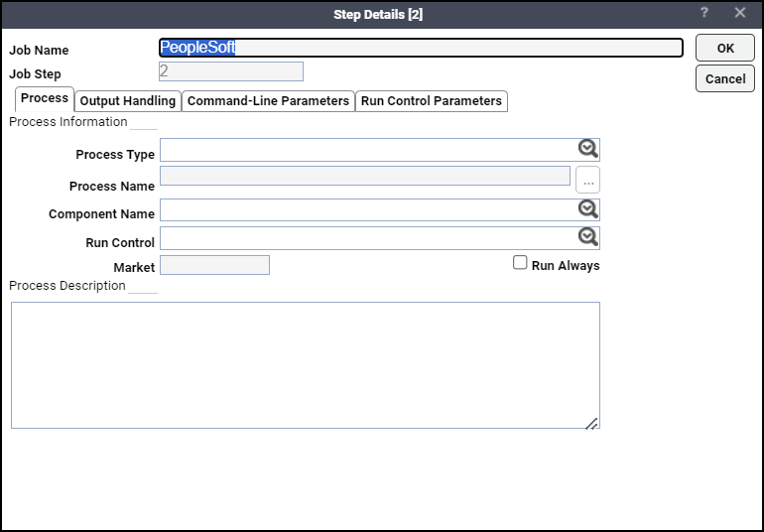Open the Run Control Parameters tab

tap(432, 101)
